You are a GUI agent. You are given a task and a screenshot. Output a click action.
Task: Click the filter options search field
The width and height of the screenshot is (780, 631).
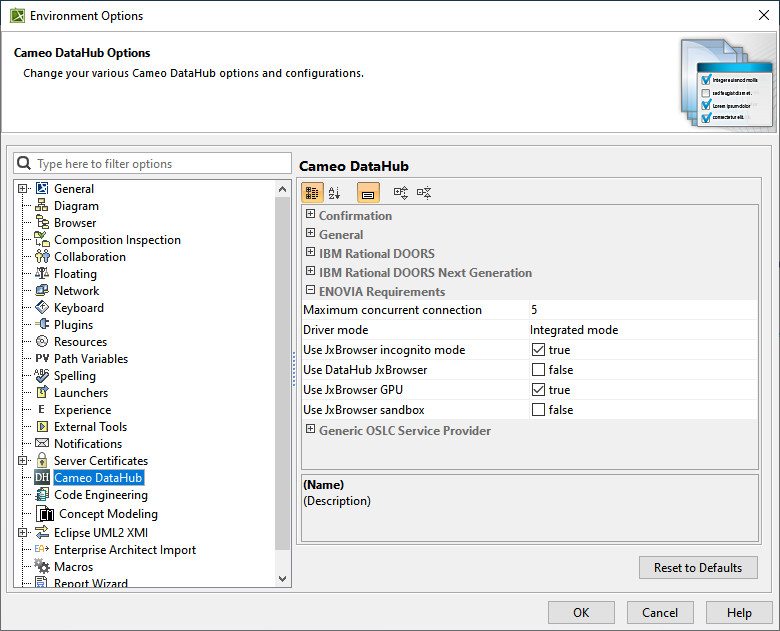152,164
